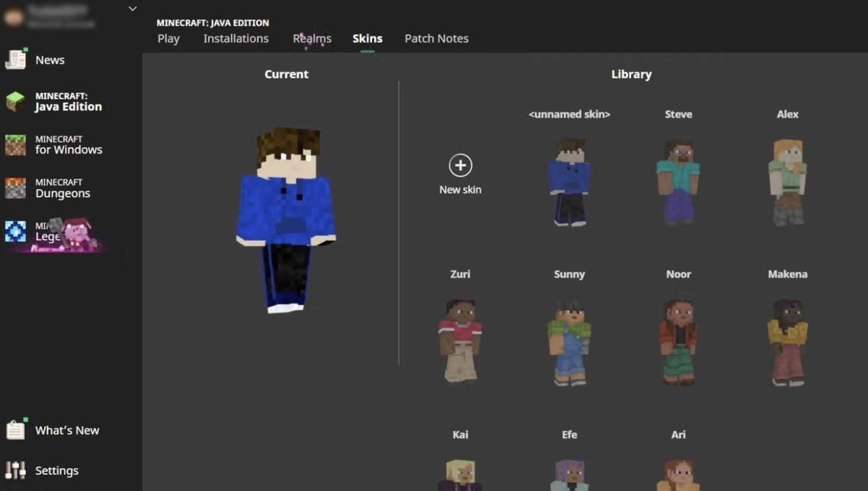Select the Steve skin thumbnail

pyautogui.click(x=678, y=182)
